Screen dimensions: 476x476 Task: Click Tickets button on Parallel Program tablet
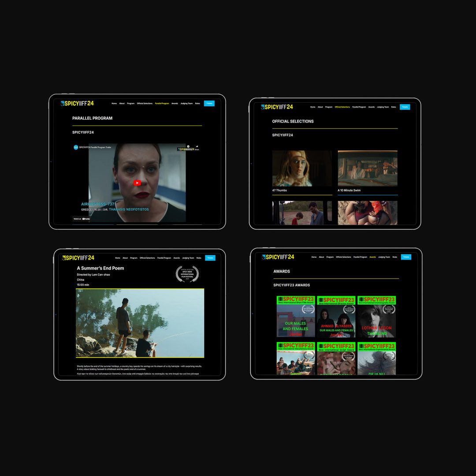coord(209,104)
